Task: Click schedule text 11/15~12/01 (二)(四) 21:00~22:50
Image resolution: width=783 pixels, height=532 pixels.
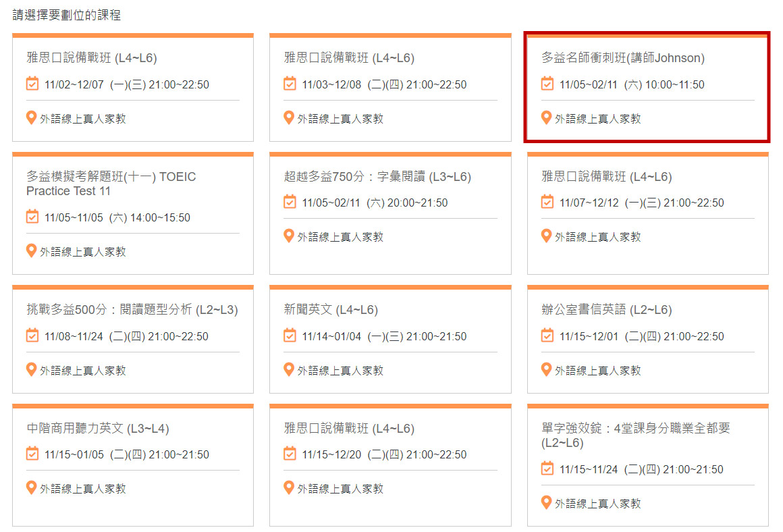Action: click(642, 336)
